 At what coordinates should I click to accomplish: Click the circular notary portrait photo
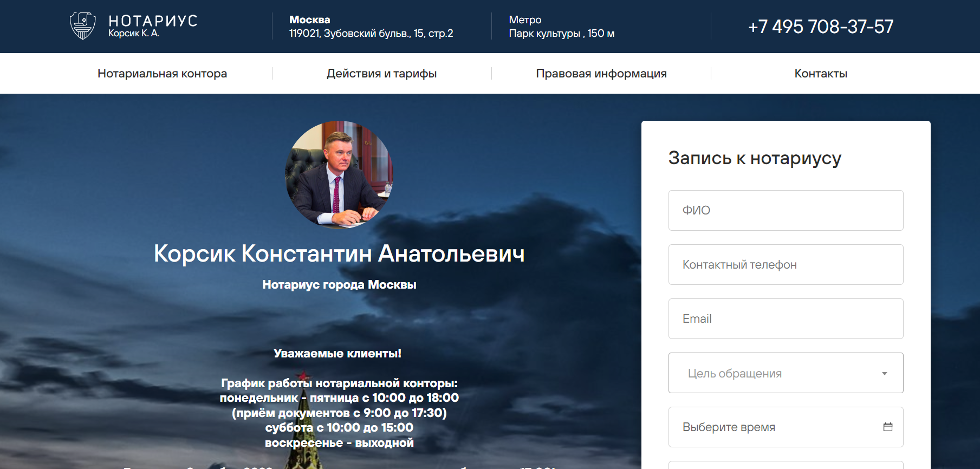[x=339, y=174]
